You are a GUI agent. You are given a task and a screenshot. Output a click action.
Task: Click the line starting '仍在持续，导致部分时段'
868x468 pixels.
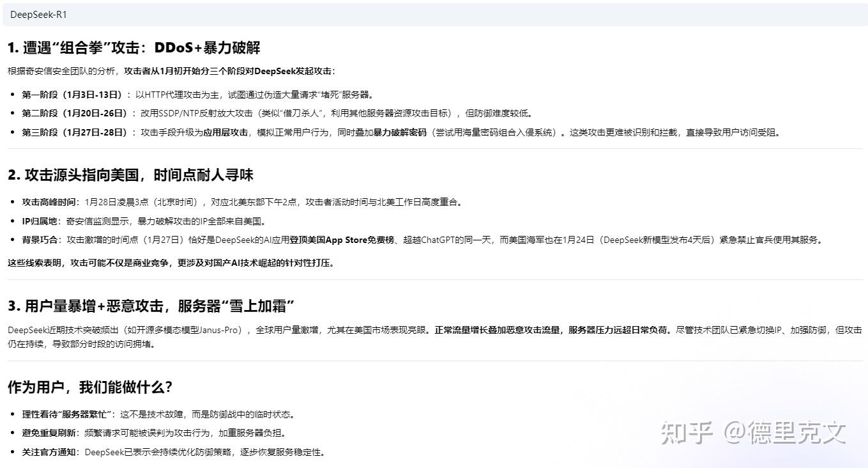(81, 344)
